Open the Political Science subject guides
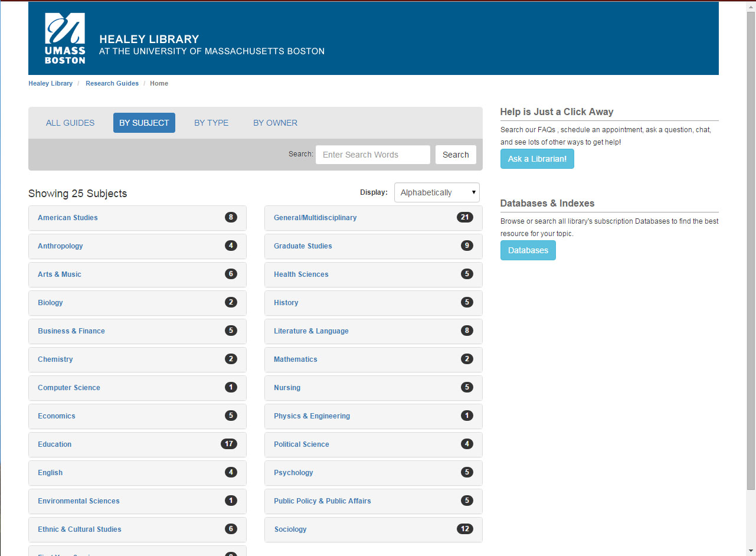756x556 pixels. click(x=374, y=444)
